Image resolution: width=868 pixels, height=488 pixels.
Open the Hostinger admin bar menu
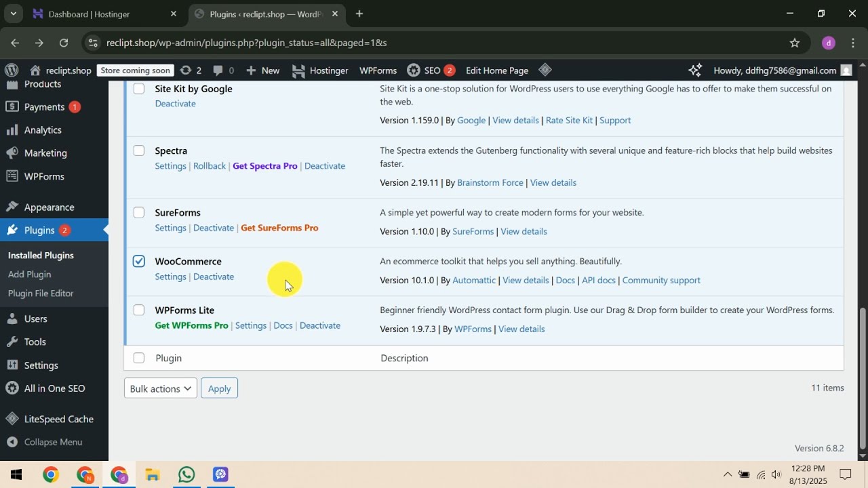pyautogui.click(x=320, y=70)
